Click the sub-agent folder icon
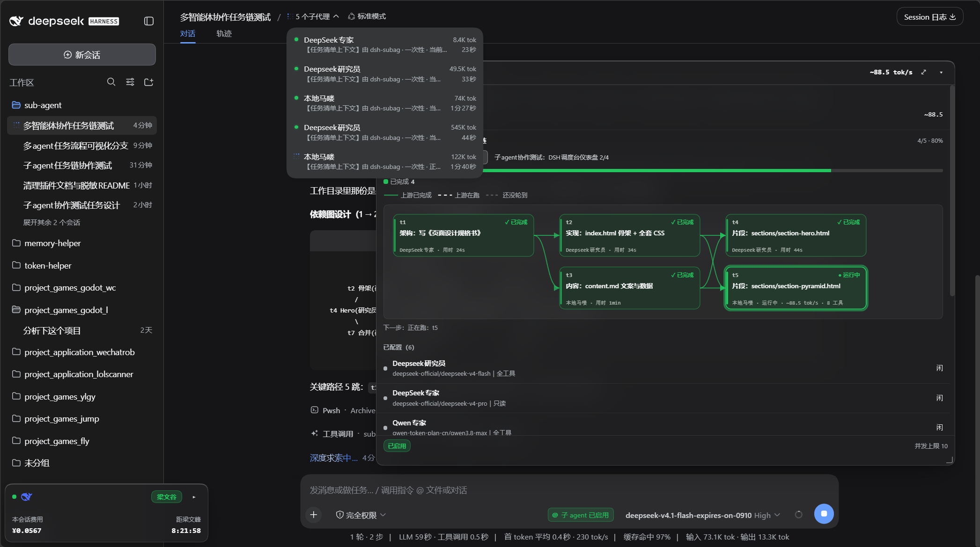The height and width of the screenshot is (547, 980). pyautogui.click(x=16, y=105)
